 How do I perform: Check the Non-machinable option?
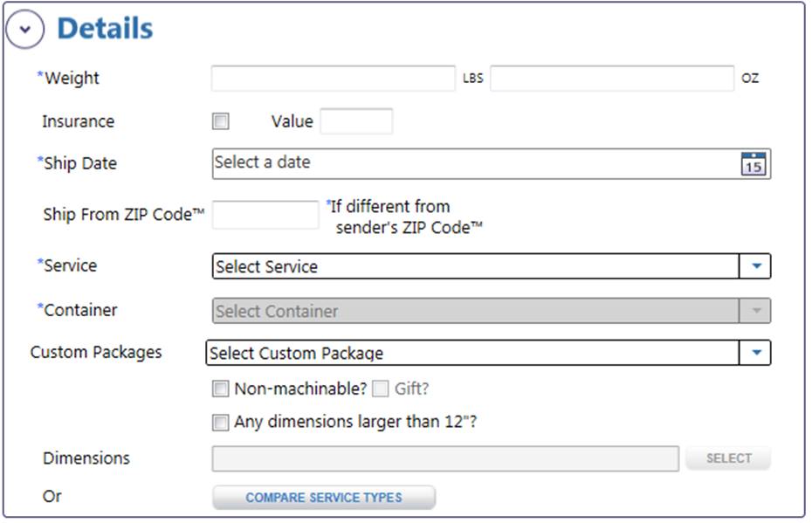[x=221, y=389]
